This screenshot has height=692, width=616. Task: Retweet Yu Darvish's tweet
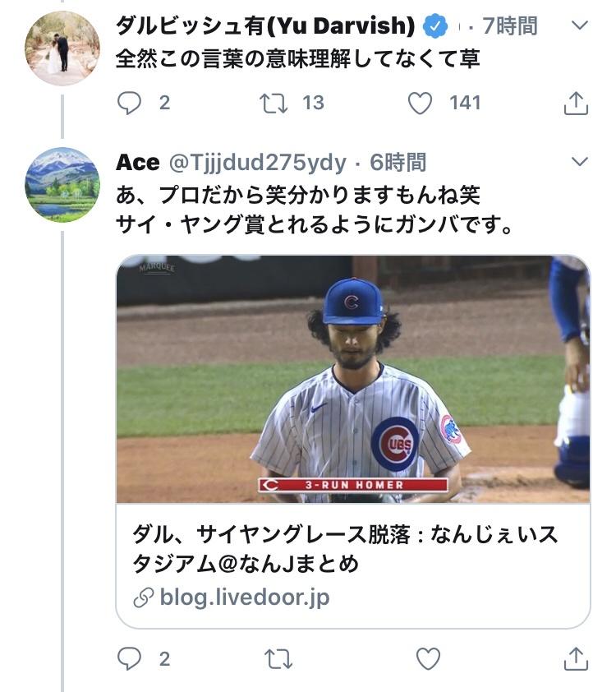pos(272,103)
